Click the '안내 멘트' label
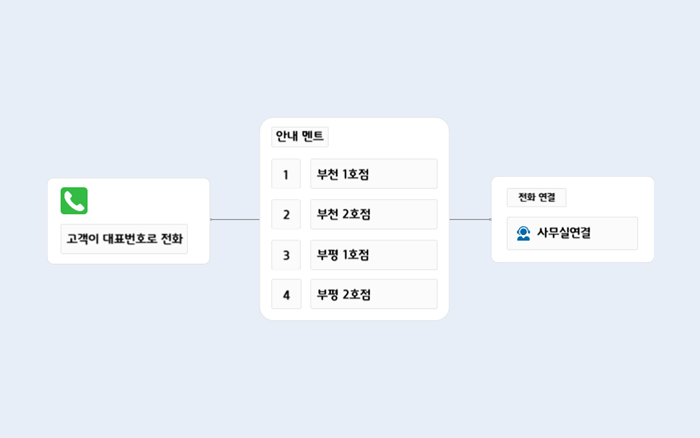This screenshot has height=438, width=700. point(301,137)
